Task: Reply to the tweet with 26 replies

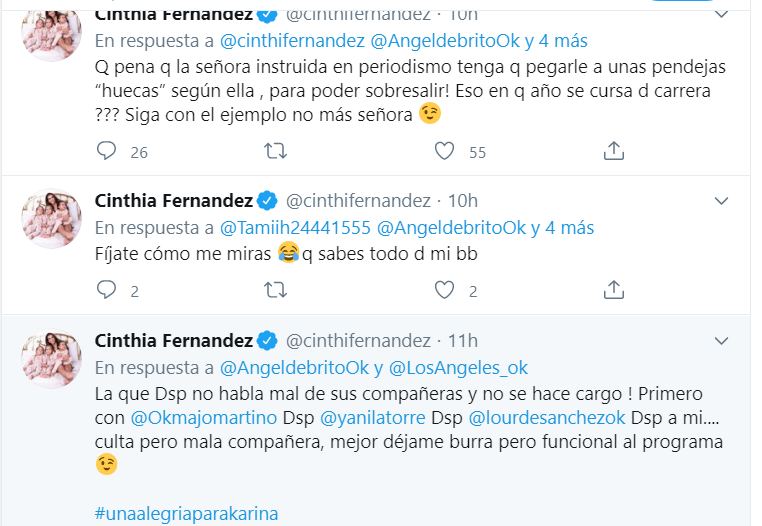Action: tap(108, 151)
